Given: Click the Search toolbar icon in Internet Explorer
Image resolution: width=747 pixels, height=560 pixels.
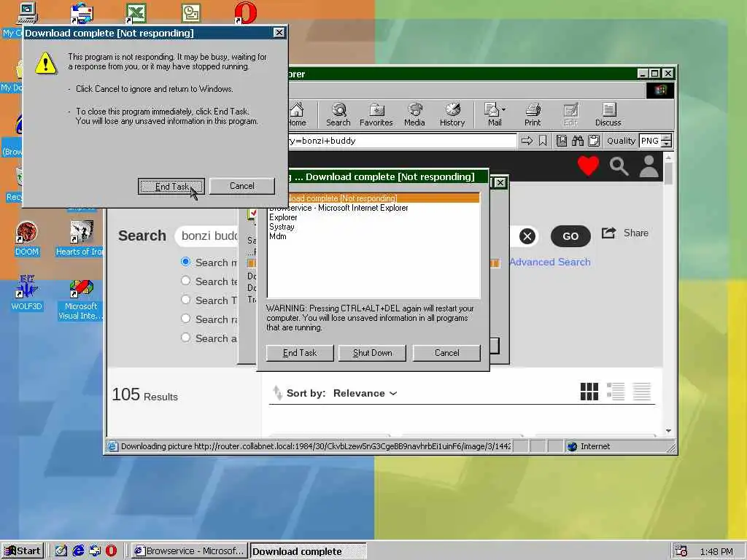Looking at the screenshot, I should tap(338, 114).
